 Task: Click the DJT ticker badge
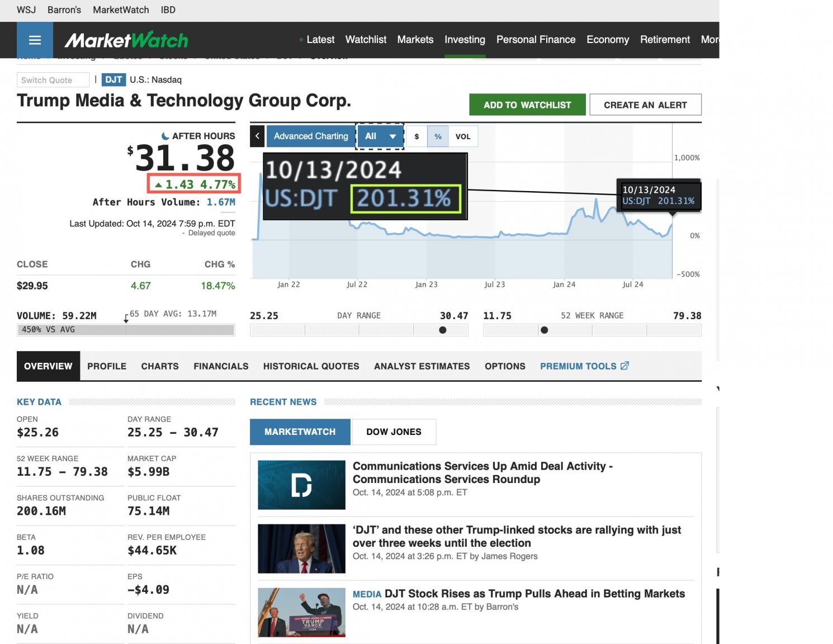click(x=113, y=79)
